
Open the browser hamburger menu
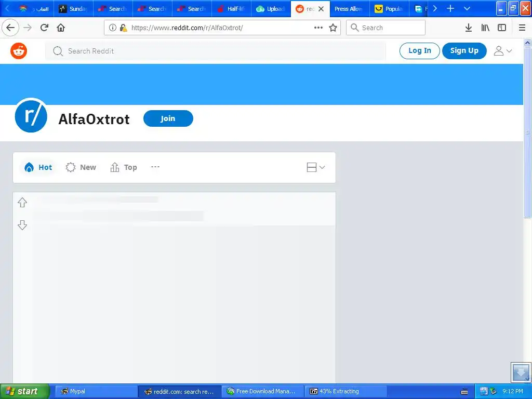tap(522, 28)
